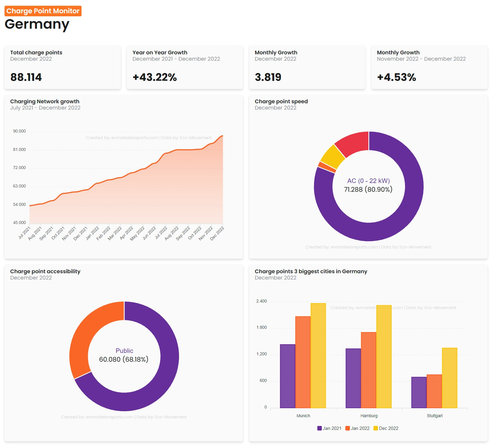494x448 pixels.
Task: Click Stuttgart's yellow Dec 2022 bar
Action: click(x=450, y=378)
